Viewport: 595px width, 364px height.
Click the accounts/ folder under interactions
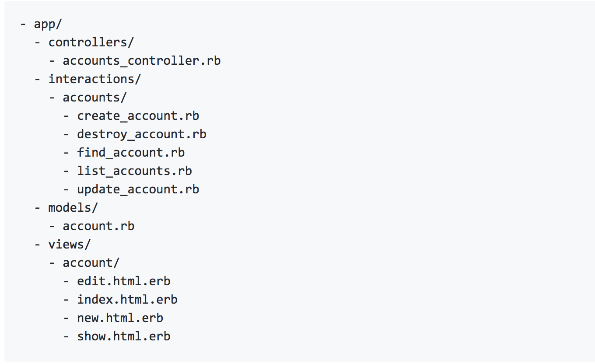coord(94,98)
